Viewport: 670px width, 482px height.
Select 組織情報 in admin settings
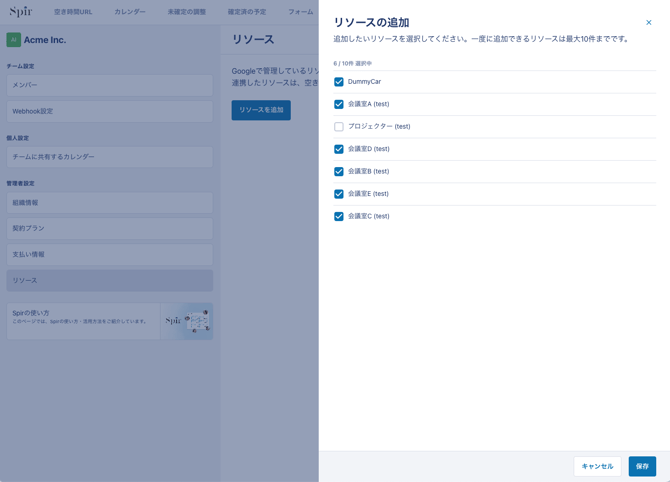pos(109,203)
